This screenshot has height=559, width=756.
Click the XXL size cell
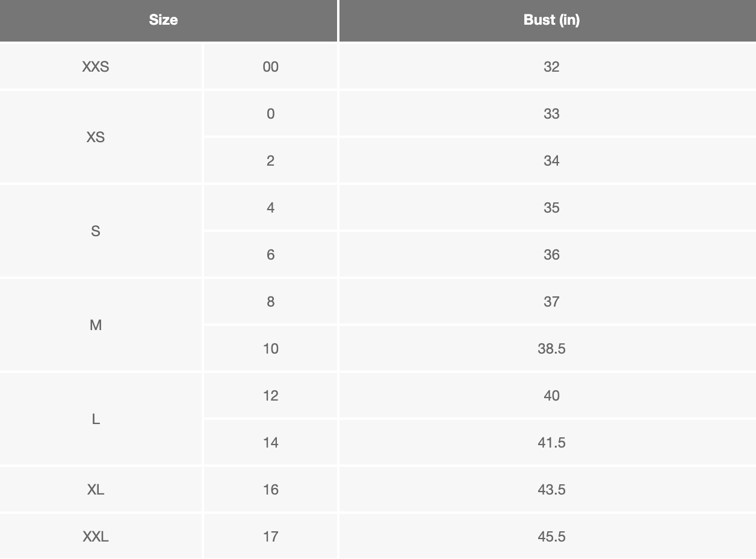tap(96, 537)
